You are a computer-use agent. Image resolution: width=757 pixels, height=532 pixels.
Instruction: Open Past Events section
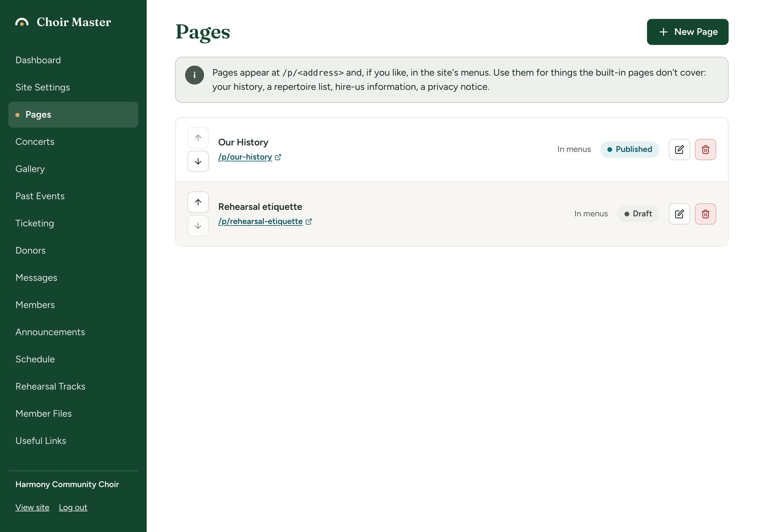(x=73, y=196)
